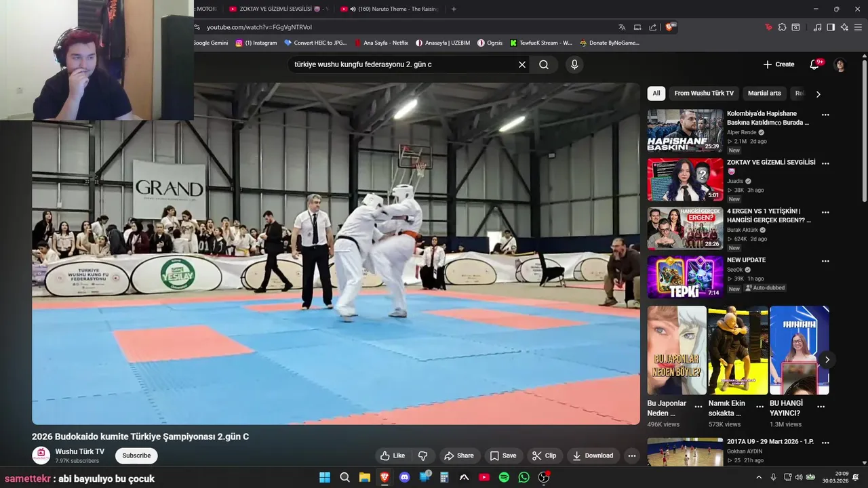Like the Budokaido kumite video
868x488 pixels.
[x=393, y=455]
